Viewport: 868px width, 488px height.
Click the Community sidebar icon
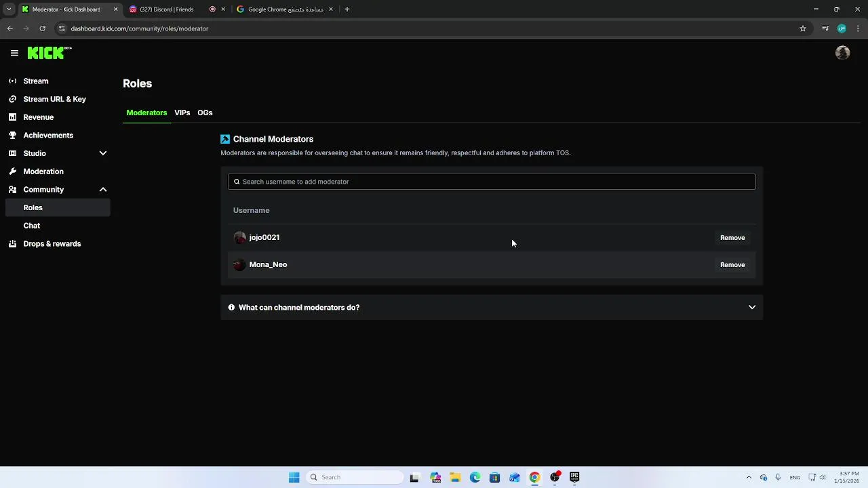click(x=12, y=189)
